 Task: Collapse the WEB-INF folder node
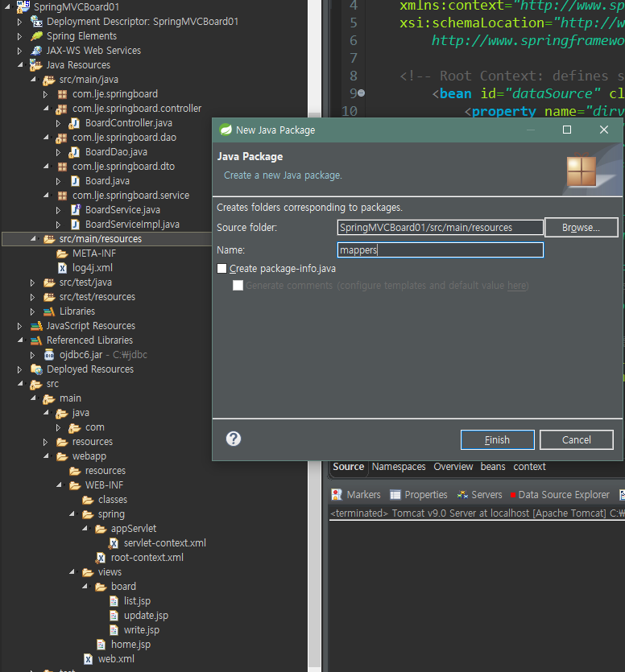(x=59, y=485)
